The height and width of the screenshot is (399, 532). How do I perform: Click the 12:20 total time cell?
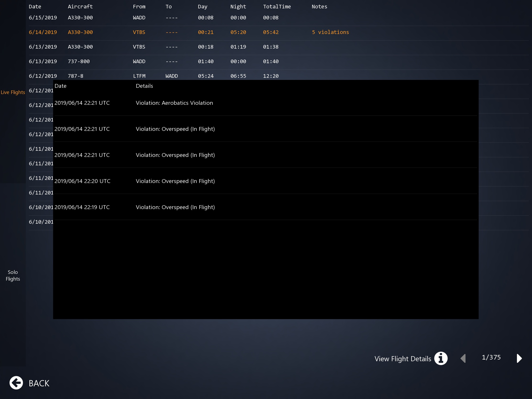point(271,76)
